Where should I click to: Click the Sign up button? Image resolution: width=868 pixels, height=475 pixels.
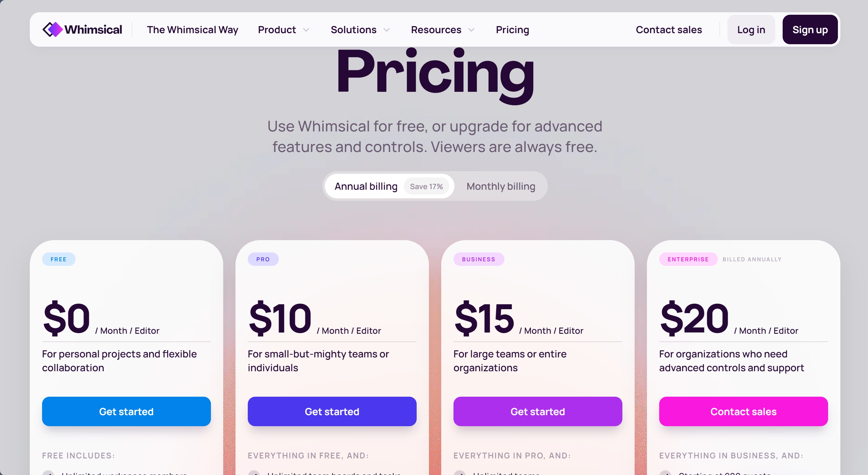(810, 29)
